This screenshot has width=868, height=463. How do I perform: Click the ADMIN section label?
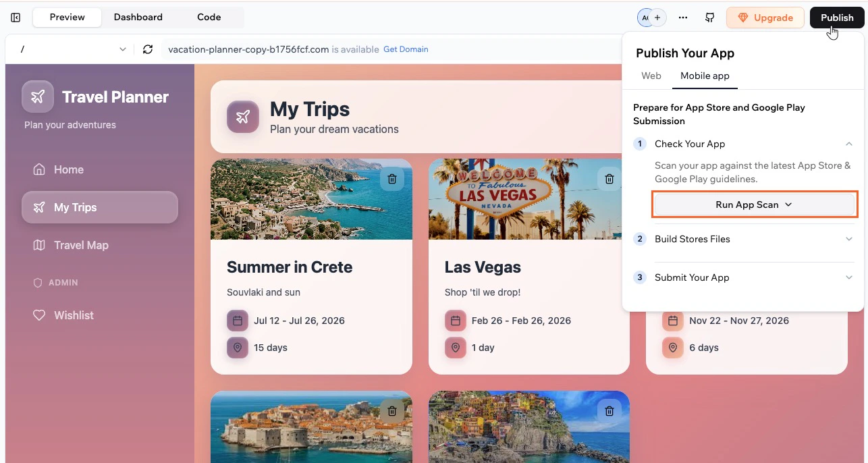point(63,283)
